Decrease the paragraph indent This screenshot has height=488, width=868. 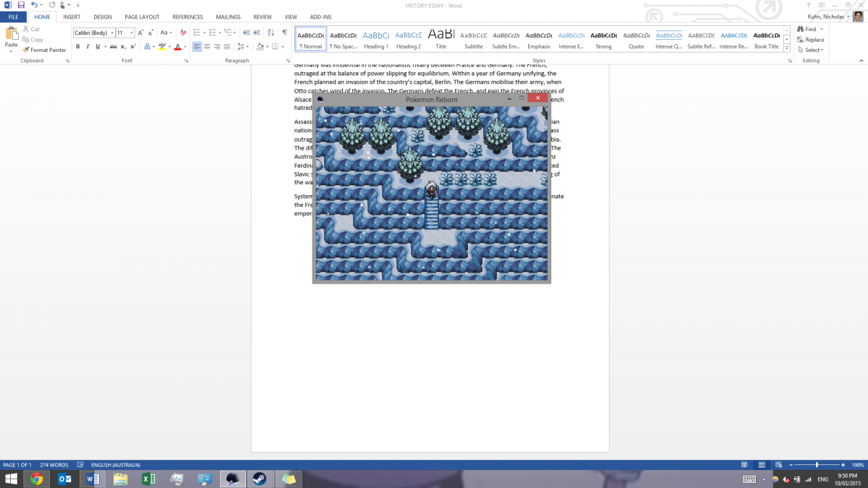click(x=247, y=33)
